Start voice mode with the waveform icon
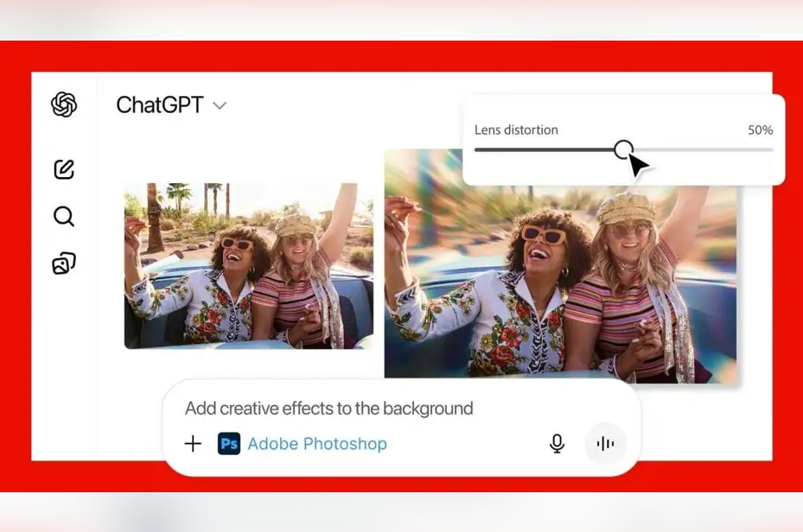The image size is (803, 532). click(606, 443)
